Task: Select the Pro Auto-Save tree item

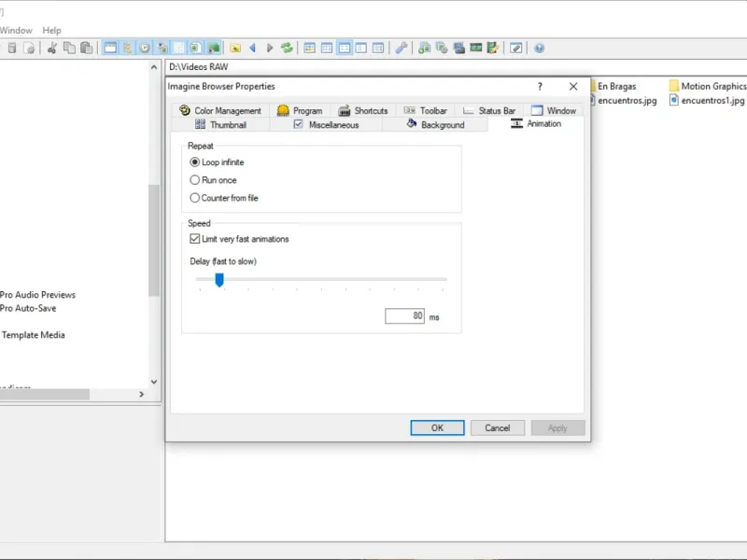Action: (28, 309)
